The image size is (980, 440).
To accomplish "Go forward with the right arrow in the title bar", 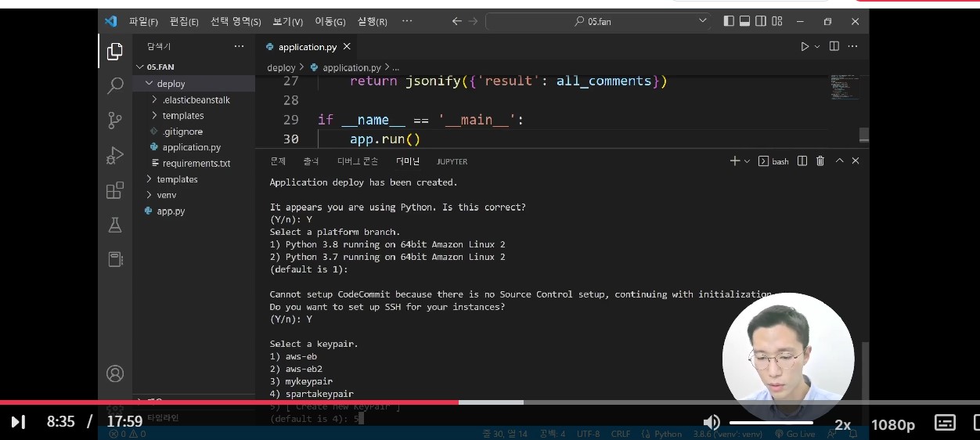I will coord(473,21).
